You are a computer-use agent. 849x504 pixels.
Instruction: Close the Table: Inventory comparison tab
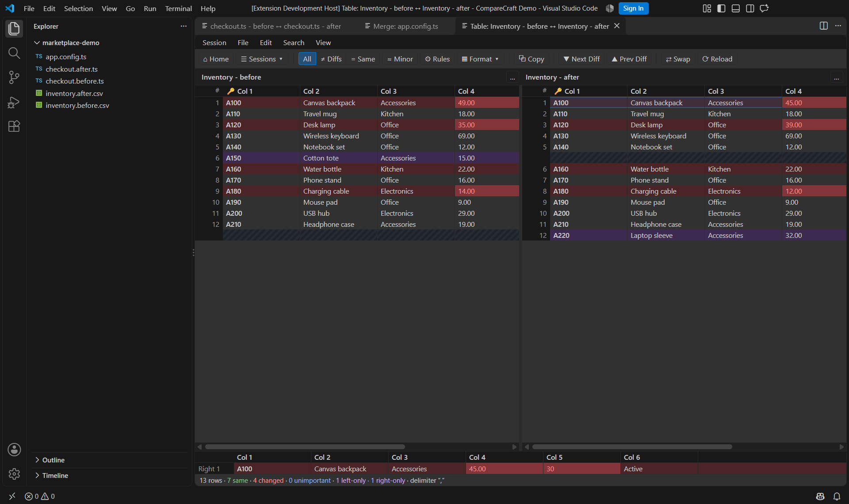click(x=617, y=26)
